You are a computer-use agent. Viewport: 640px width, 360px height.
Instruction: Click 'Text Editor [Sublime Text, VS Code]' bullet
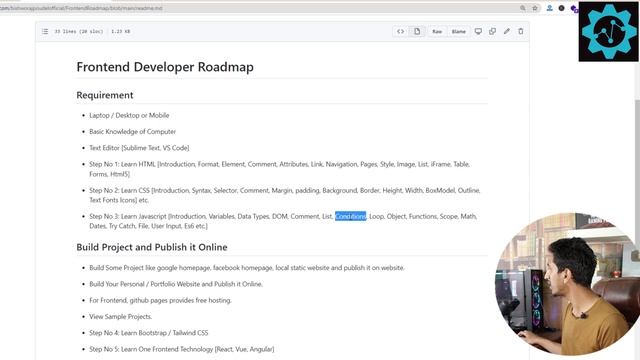point(139,148)
